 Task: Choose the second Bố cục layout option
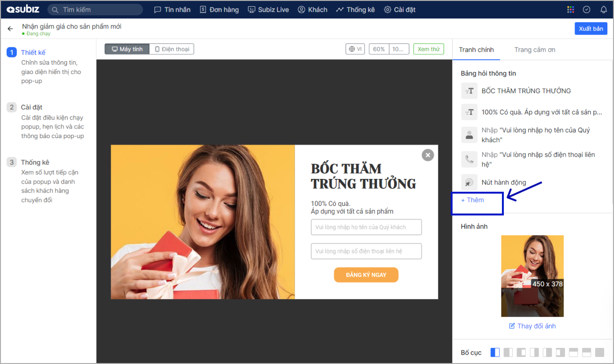coord(508,353)
